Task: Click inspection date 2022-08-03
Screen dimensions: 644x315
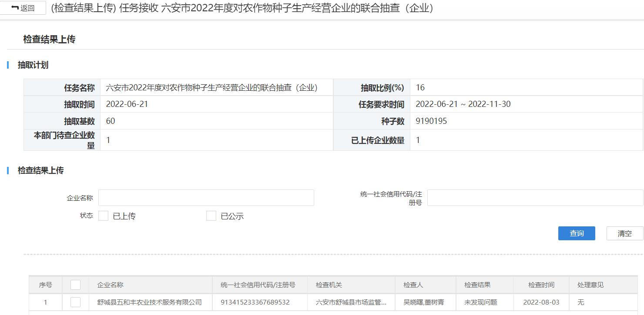Action: (541, 302)
